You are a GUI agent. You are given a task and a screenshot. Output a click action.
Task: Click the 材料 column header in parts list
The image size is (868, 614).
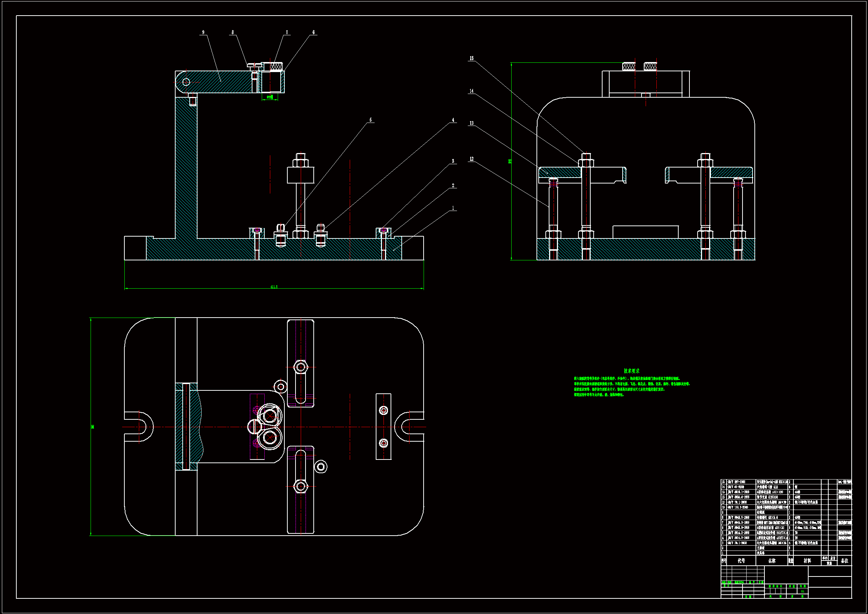[807, 561]
